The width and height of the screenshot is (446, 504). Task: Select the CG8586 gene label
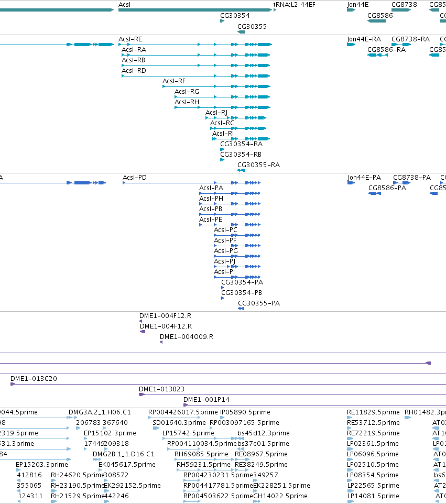pyautogui.click(x=380, y=15)
